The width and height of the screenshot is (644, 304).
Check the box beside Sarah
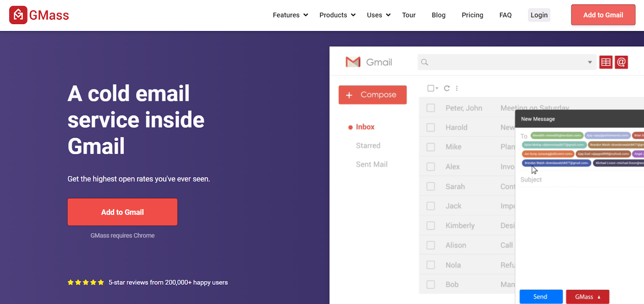tap(431, 186)
